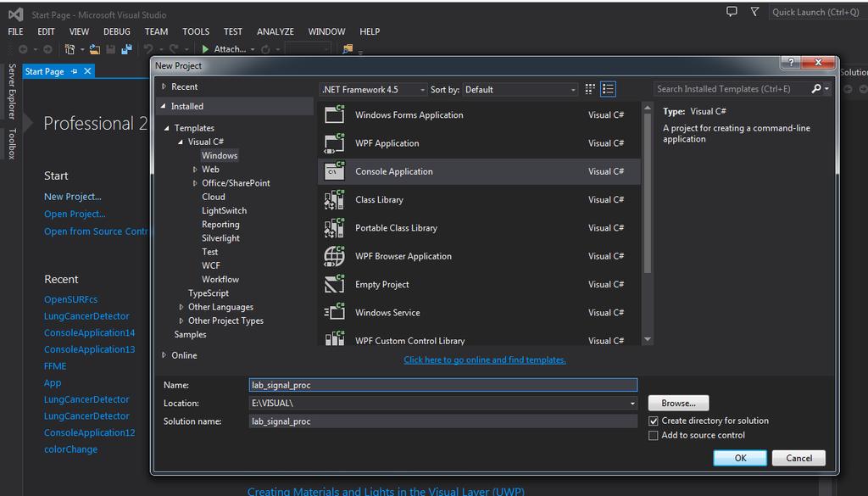
Task: Click the Name input field
Action: 442,385
